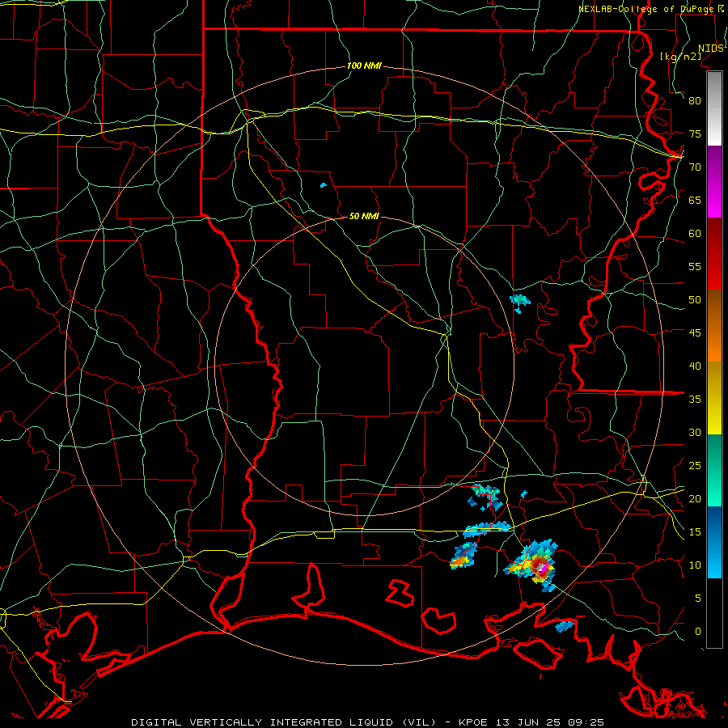Viewport: 728px width, 728px height.
Task: Click the time stamp 09:25 in the caption
Action: 585,722
